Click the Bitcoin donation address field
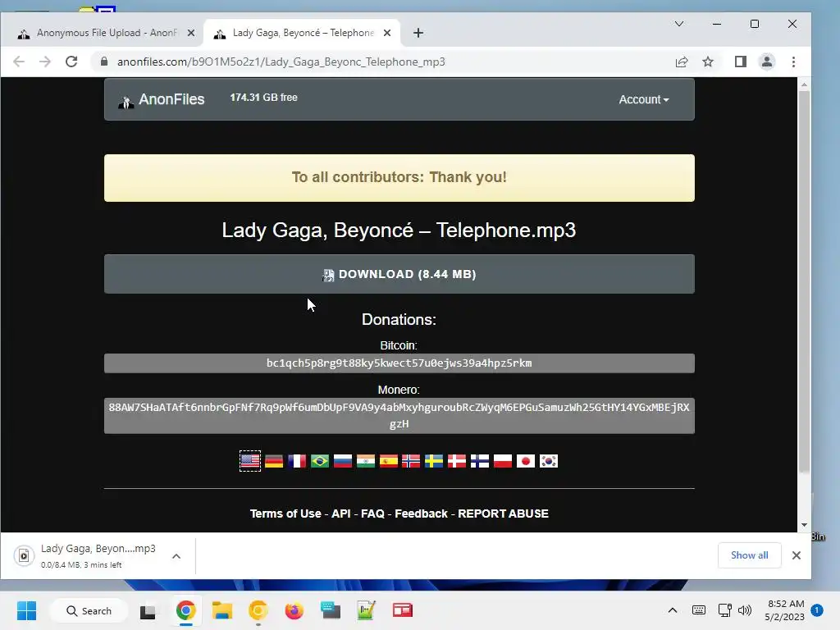 pos(399,363)
